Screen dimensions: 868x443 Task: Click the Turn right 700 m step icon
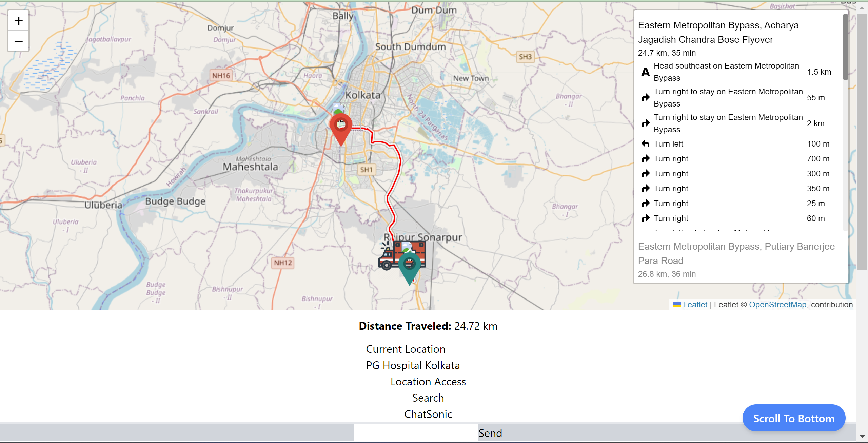point(645,159)
